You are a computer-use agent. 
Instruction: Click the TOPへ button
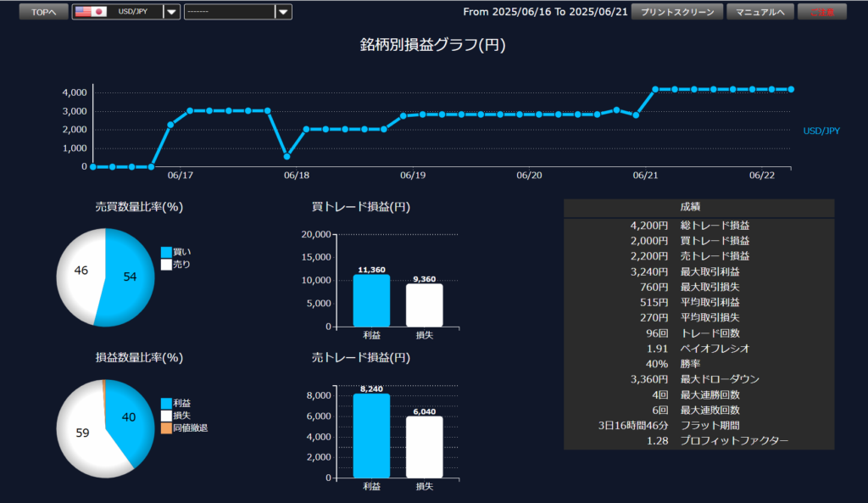tap(43, 12)
